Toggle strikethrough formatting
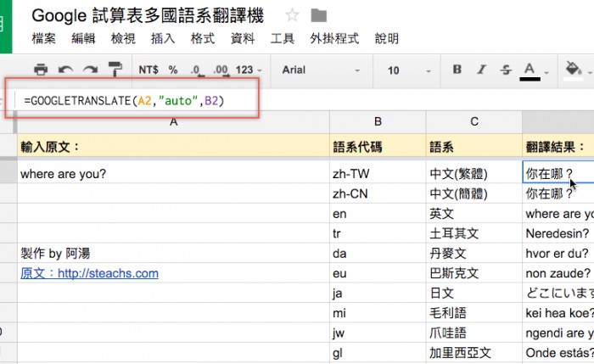 tap(506, 70)
